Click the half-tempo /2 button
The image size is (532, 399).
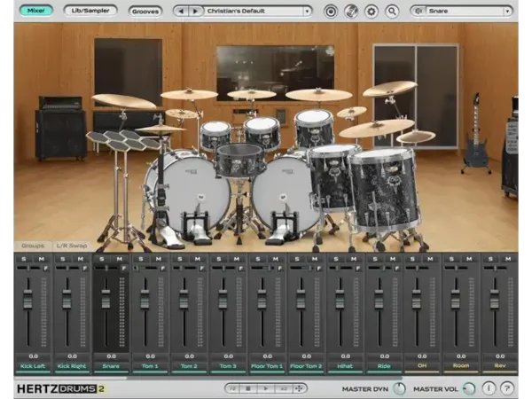click(x=232, y=389)
